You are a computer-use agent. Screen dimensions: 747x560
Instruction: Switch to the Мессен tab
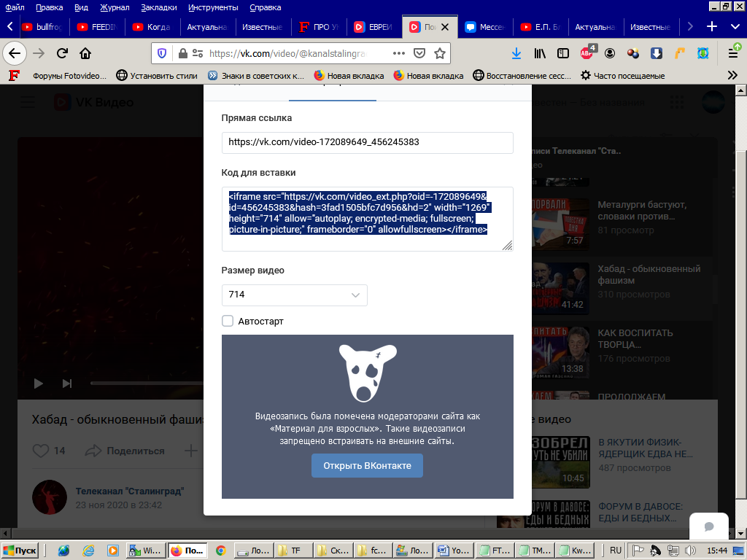[485, 27]
